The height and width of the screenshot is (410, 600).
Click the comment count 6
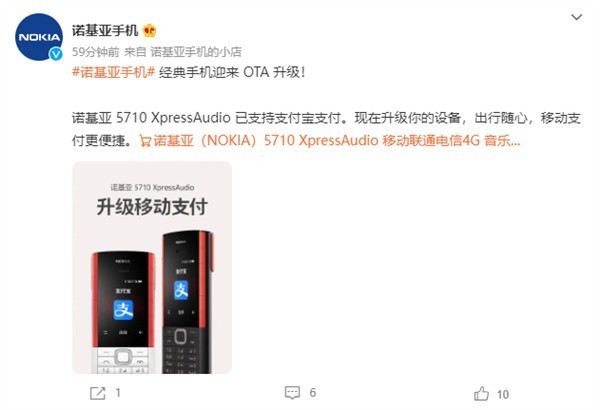point(313,393)
